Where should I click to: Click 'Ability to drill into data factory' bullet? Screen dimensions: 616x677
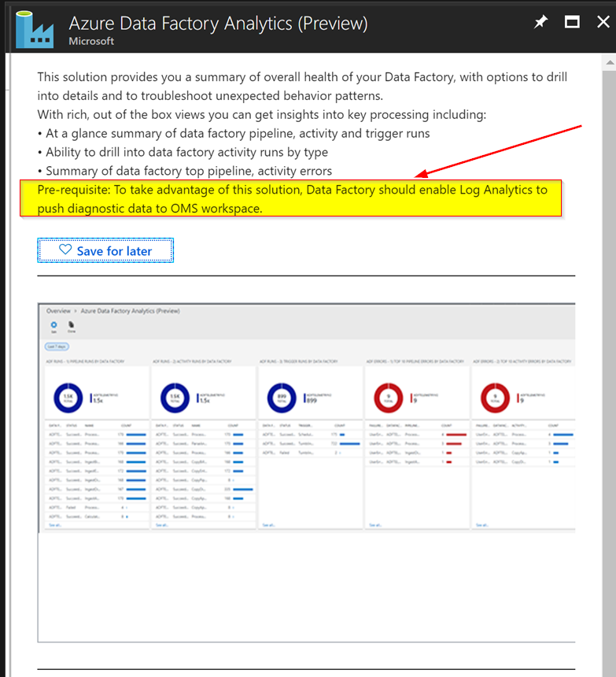(183, 153)
